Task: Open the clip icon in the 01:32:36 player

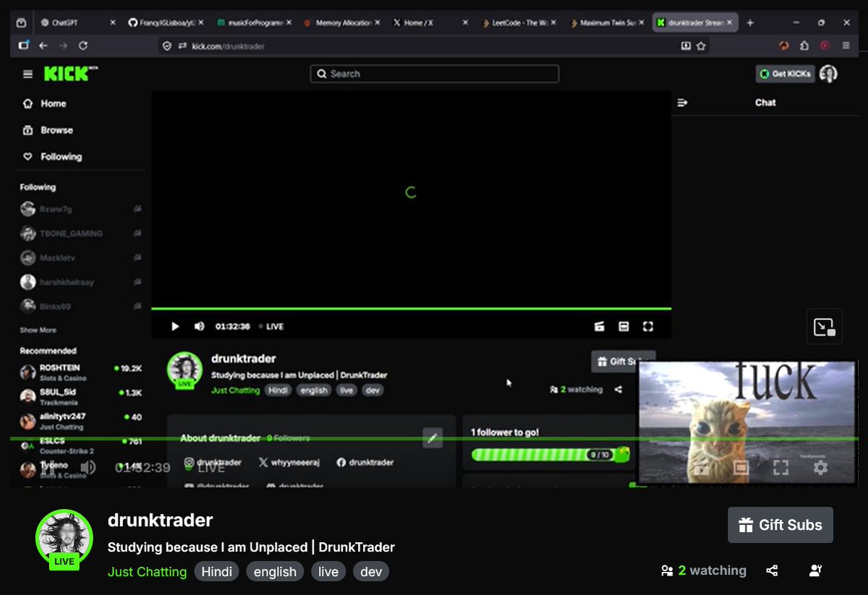Action: [x=600, y=327]
